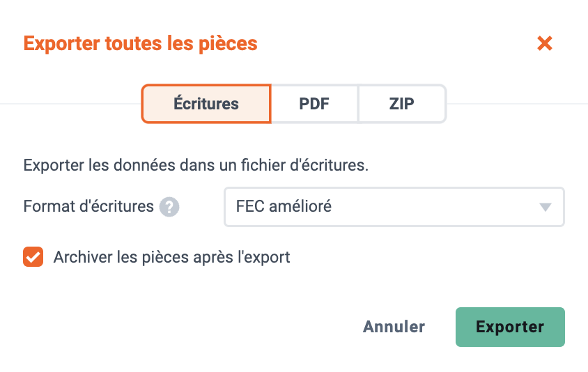
Task: Click the 'Format d'écritures' label text
Action: [88, 207]
